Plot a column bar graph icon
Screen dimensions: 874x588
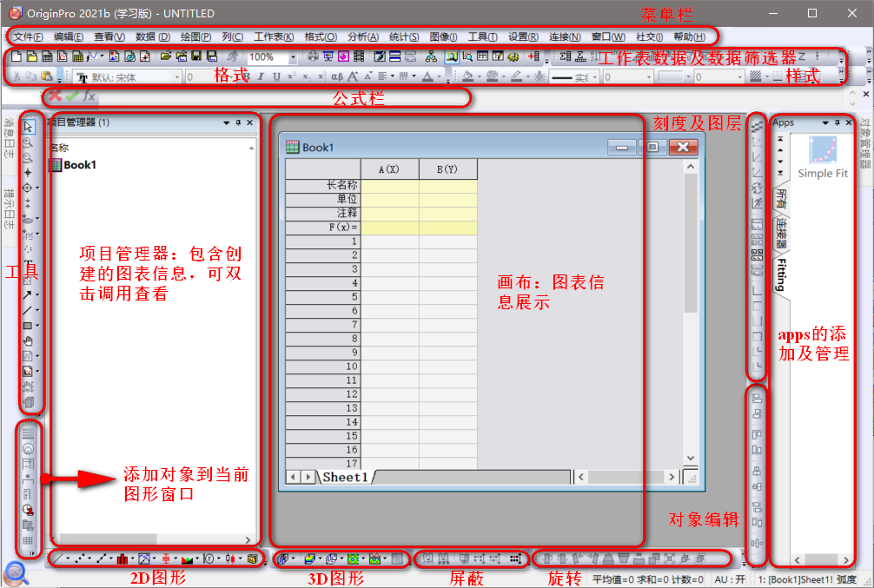[x=122, y=558]
